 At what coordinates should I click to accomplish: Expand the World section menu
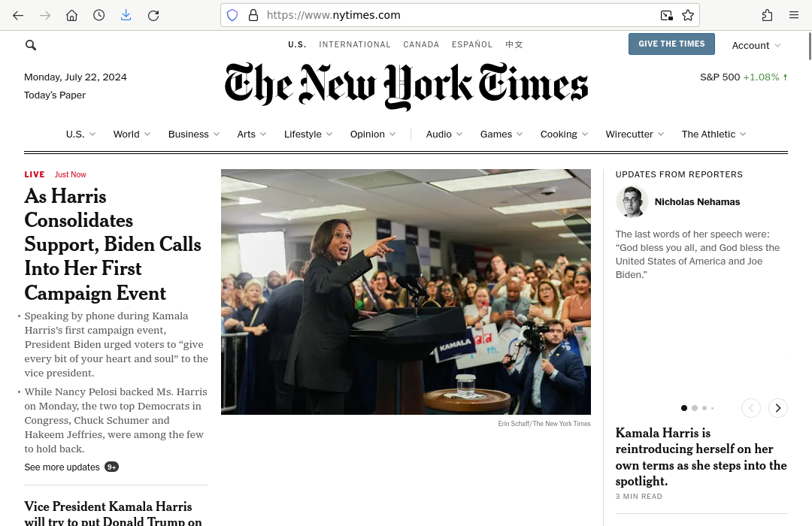(x=132, y=134)
